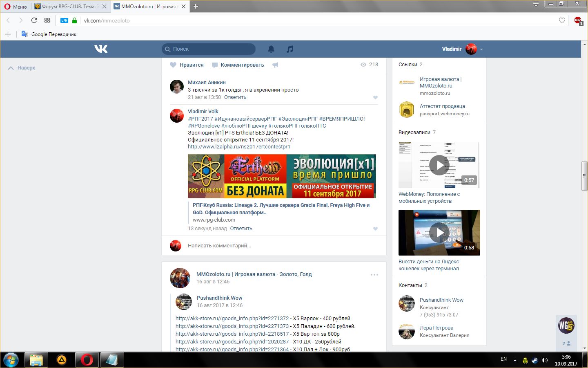Image resolution: width=588 pixels, height=368 pixels.
Task: Open the X5 Паладин akk-store link
Action: pos(232,326)
